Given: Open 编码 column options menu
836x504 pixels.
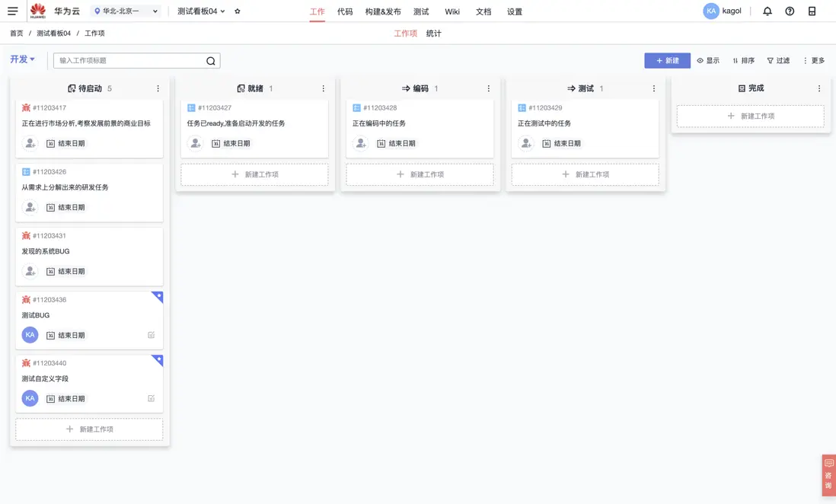Looking at the screenshot, I should [488, 88].
